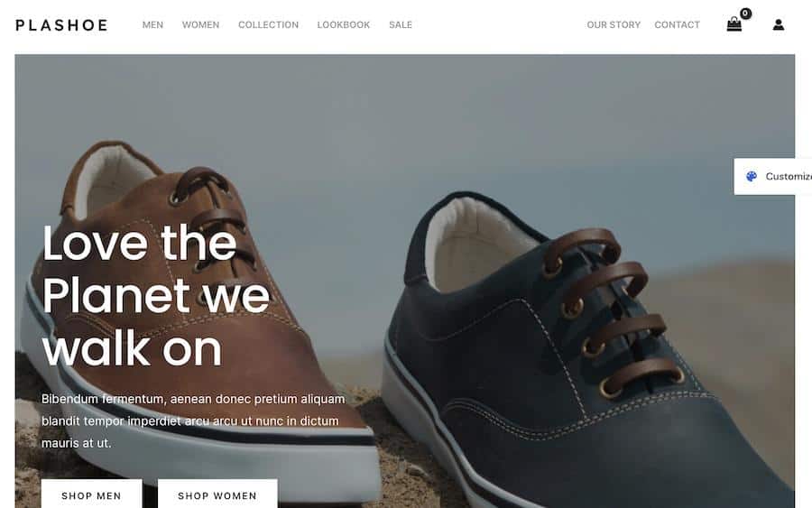Image resolution: width=812 pixels, height=508 pixels.
Task: Click the Customize label text
Action: point(789,177)
